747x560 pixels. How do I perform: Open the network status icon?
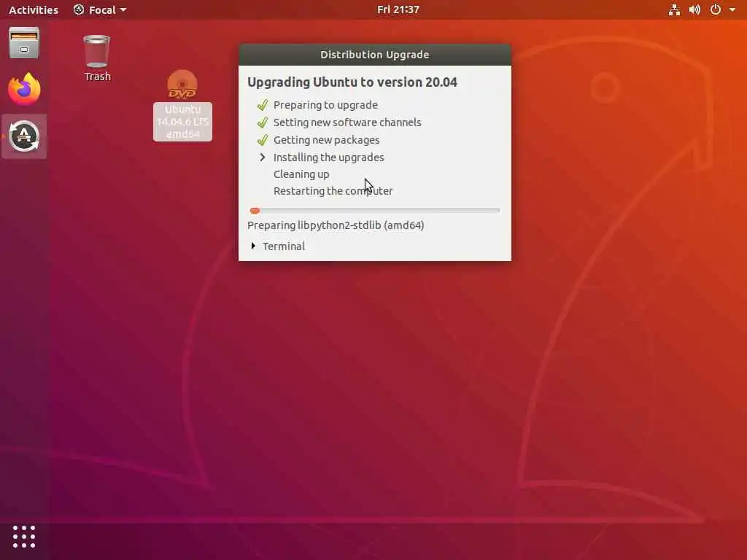coord(674,9)
